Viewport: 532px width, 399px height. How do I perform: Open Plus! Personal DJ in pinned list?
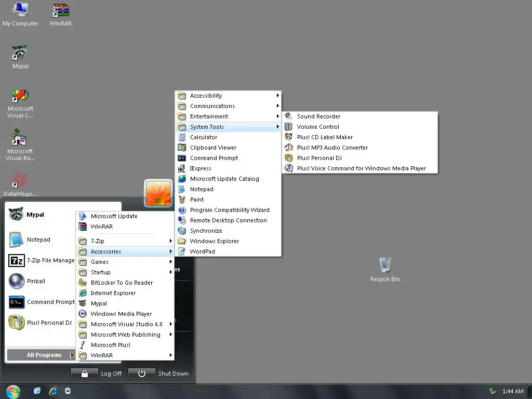41,323
